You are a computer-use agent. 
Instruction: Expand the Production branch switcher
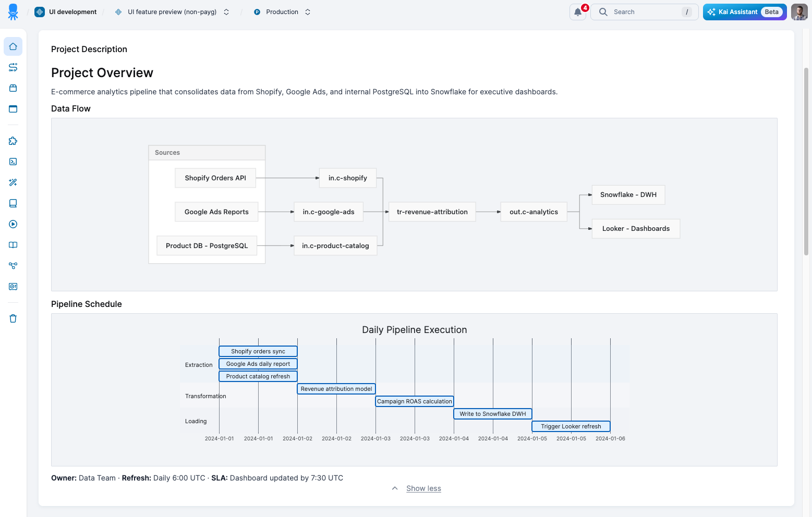[308, 12]
